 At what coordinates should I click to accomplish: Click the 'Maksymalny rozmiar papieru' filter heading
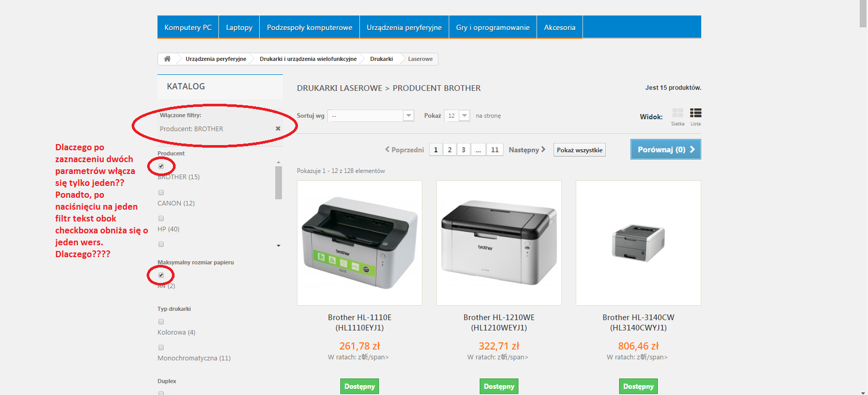point(196,262)
